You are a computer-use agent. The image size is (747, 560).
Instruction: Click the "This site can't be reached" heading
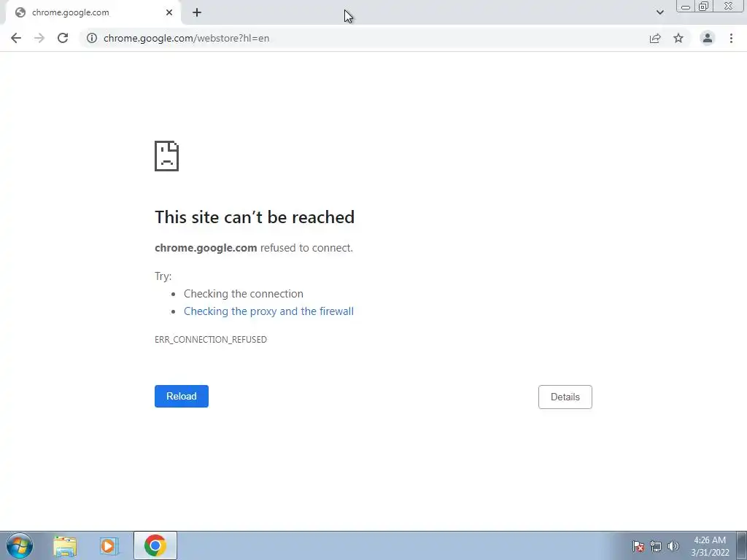point(255,217)
